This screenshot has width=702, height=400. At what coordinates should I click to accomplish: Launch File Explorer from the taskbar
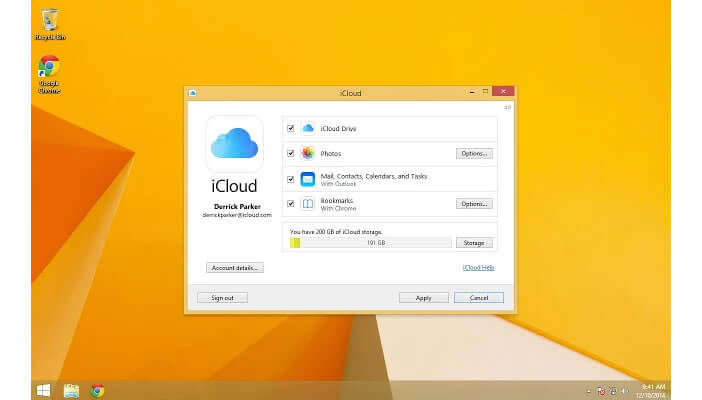(71, 390)
